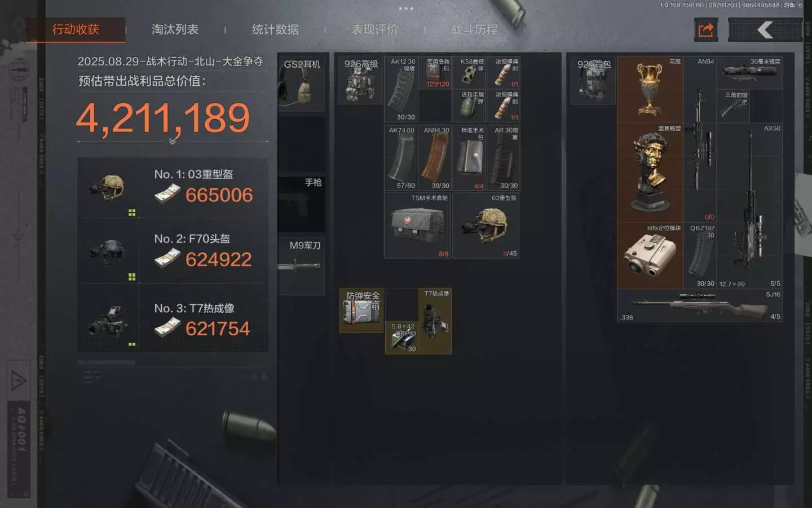Image resolution: width=812 pixels, height=508 pixels.
Task: Expand the loot value chevron
Action: pos(173,141)
